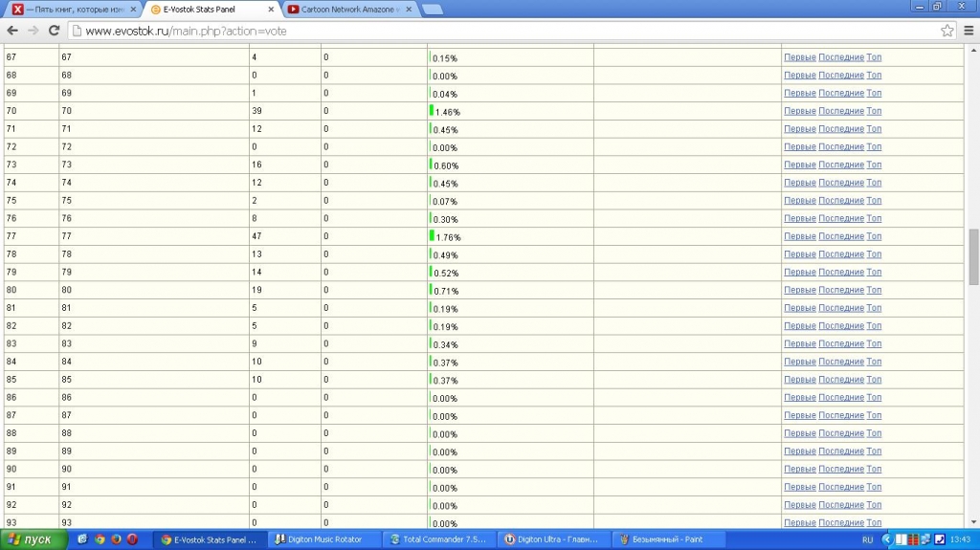Click the browser back arrow
The width and height of the screenshot is (980, 550).
point(12,31)
